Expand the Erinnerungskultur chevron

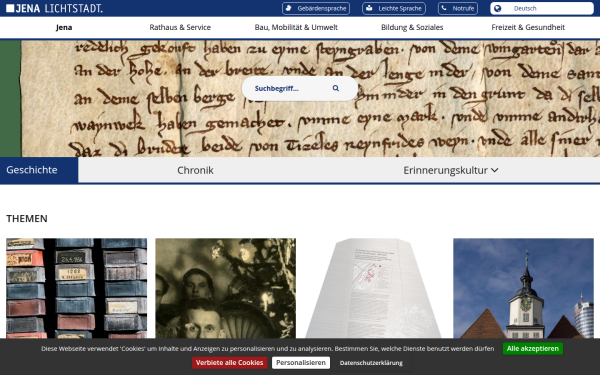click(494, 170)
